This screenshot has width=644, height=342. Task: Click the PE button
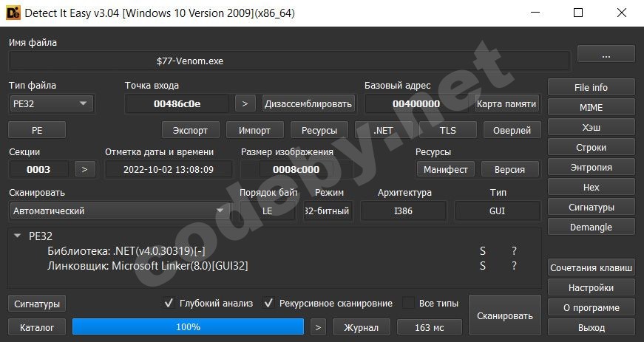pos(37,131)
